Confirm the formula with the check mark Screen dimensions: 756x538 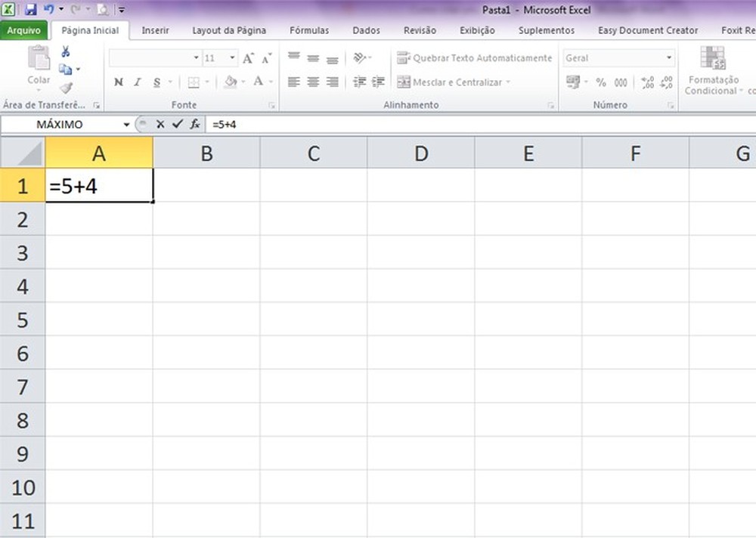tap(178, 123)
